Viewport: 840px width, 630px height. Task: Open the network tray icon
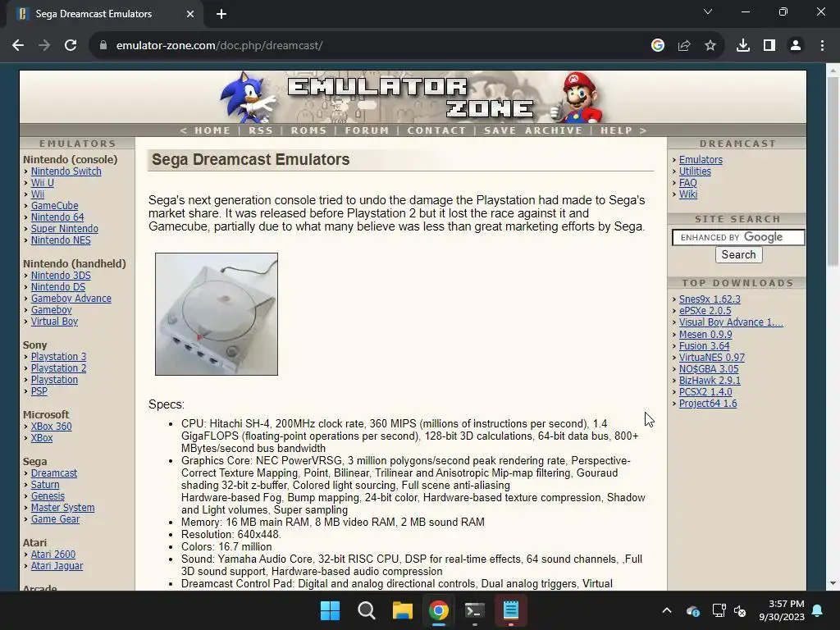[719, 610]
